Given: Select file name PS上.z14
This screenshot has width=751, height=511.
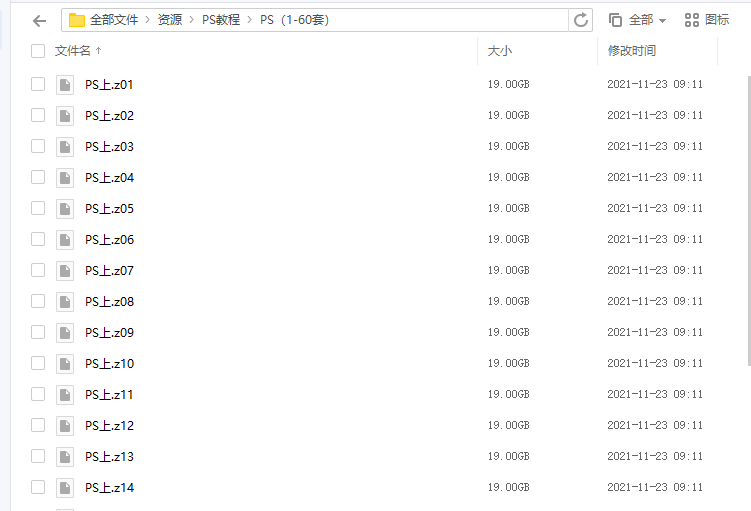Looking at the screenshot, I should (109, 488).
